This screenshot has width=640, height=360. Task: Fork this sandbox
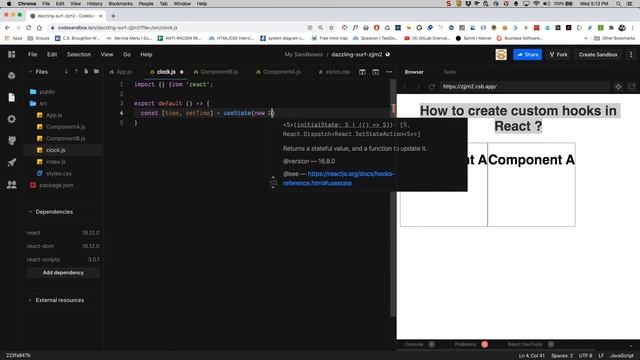click(x=558, y=54)
